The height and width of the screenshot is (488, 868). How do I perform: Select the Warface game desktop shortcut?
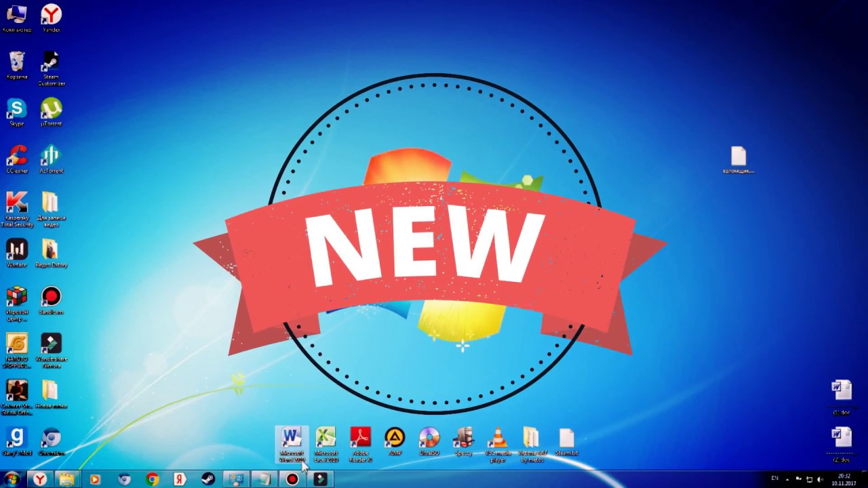(17, 253)
